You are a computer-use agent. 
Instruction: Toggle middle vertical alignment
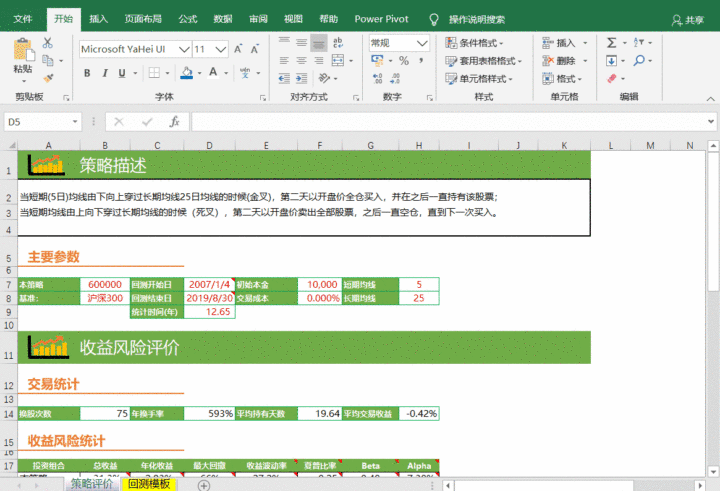pos(301,43)
